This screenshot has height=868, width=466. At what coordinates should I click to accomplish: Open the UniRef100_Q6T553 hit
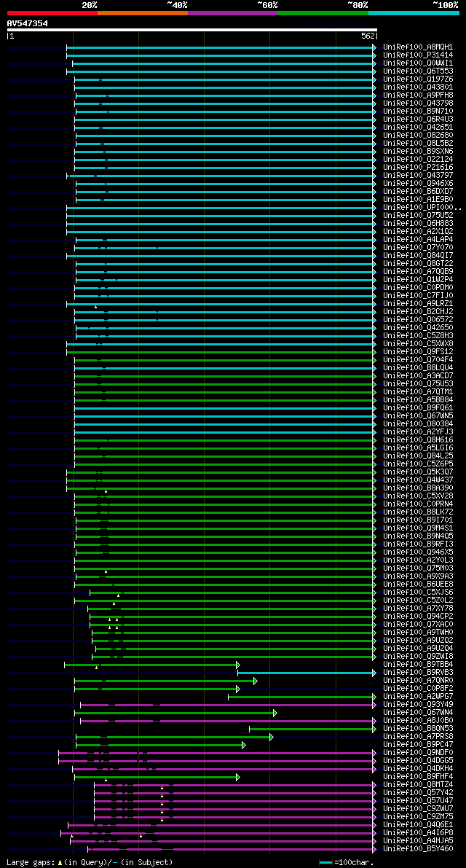[418, 71]
